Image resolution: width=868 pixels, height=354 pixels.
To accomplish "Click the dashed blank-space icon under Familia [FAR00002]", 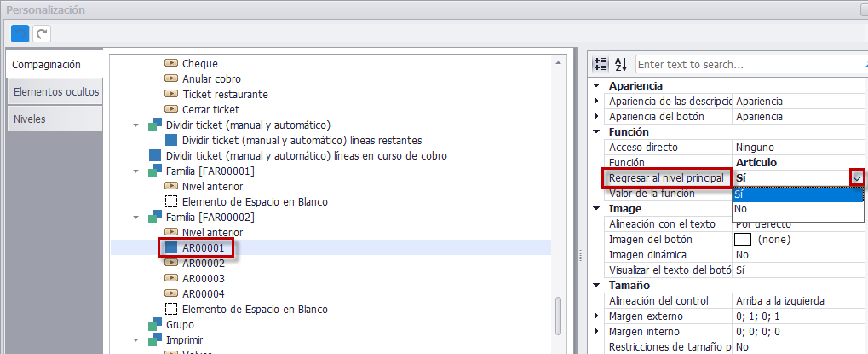I will tap(171, 309).
